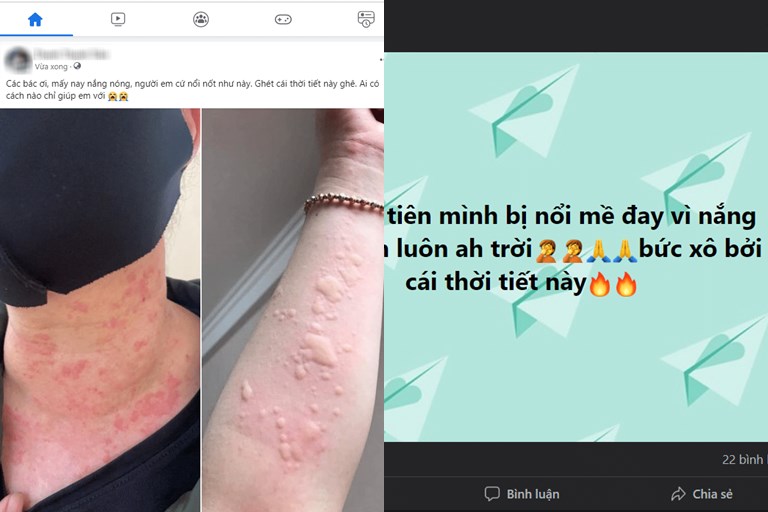Open the feeds icon at top right
Viewport: 768px width, 512px height.
[366, 19]
